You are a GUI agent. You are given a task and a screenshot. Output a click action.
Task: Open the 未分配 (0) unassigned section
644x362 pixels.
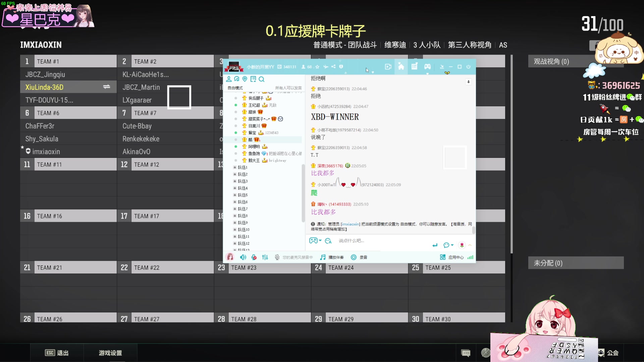pyautogui.click(x=576, y=263)
